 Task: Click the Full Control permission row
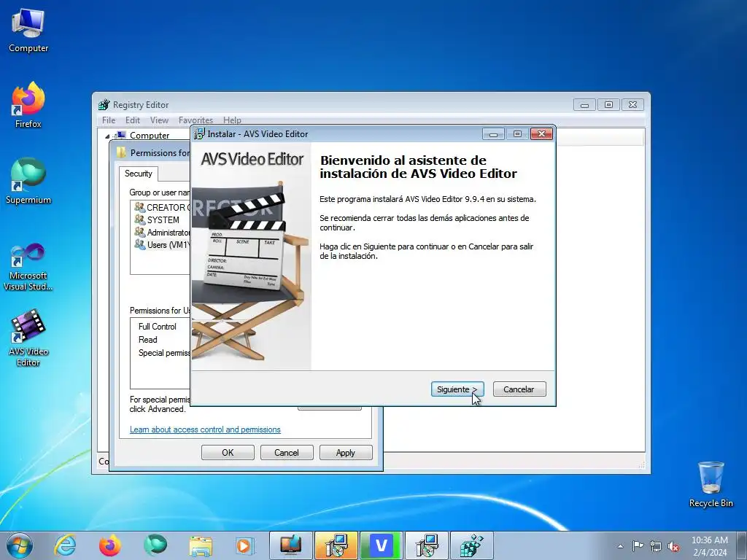point(161,327)
